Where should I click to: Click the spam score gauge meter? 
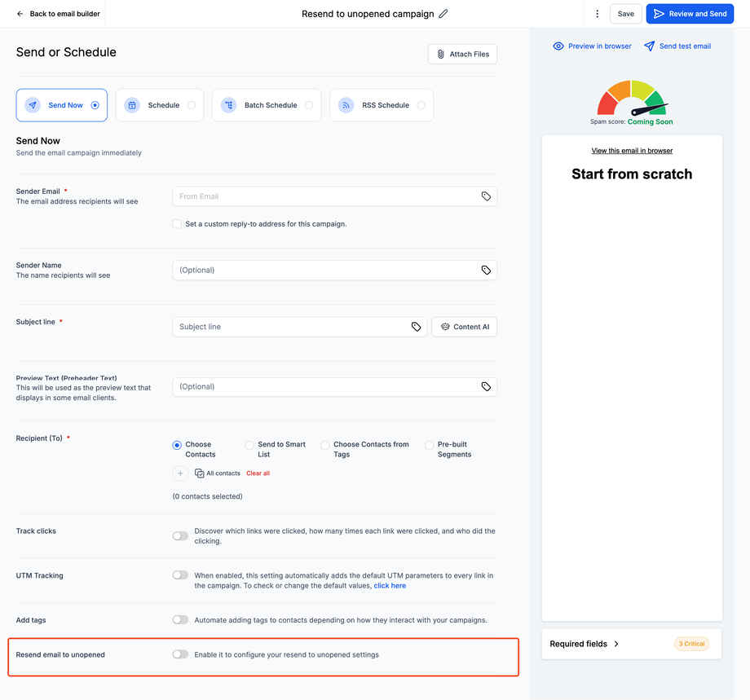point(633,99)
